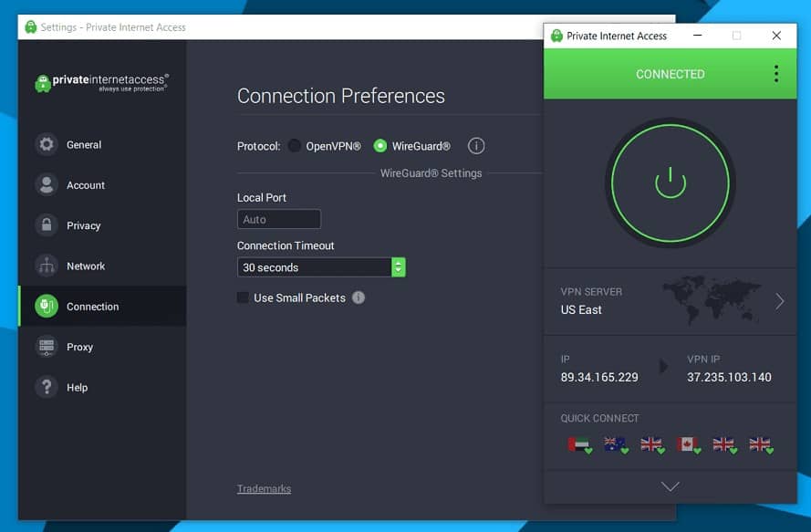
Task: Click the PIA icon in Private Internet Access title bar
Action: click(556, 36)
